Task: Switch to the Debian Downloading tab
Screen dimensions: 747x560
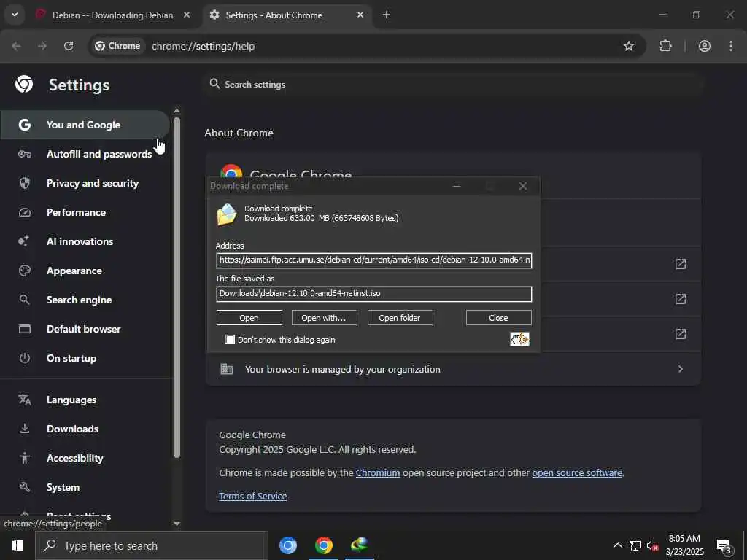Action: [113, 15]
